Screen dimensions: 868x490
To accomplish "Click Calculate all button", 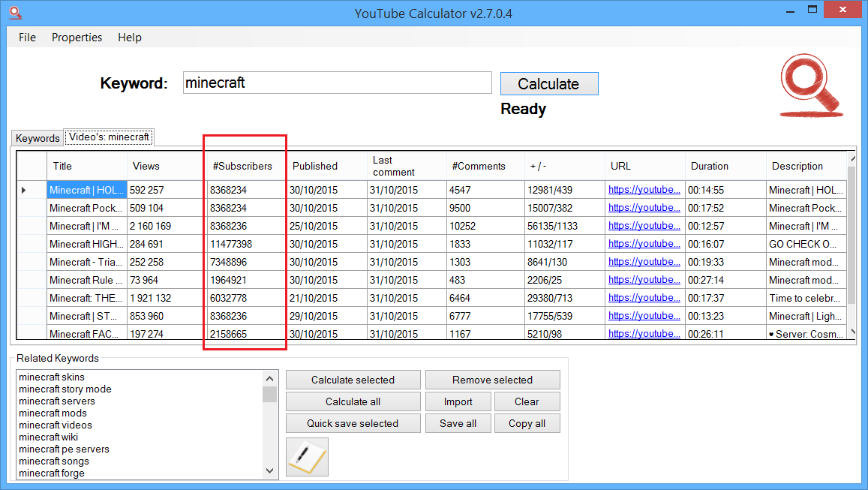I will [353, 401].
